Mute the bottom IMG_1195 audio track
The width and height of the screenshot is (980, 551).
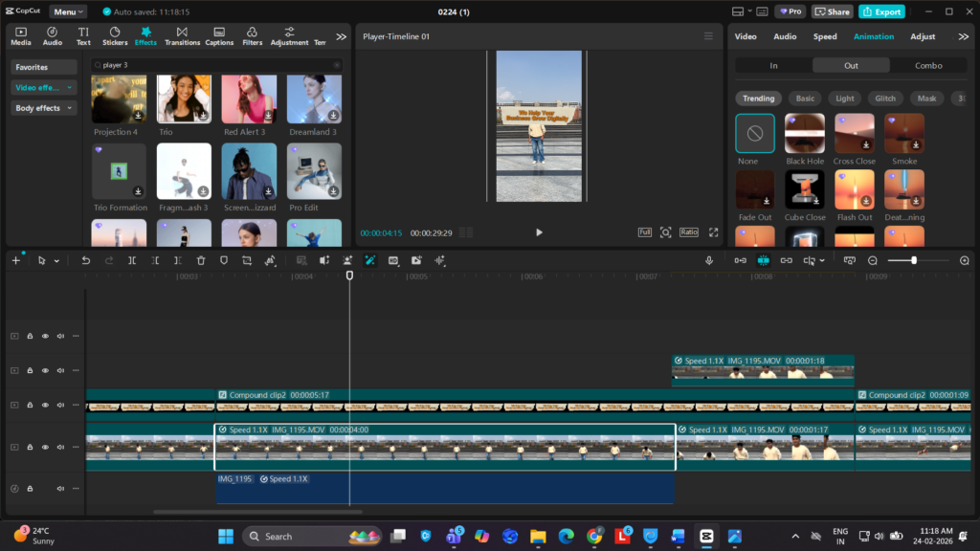[60, 489]
